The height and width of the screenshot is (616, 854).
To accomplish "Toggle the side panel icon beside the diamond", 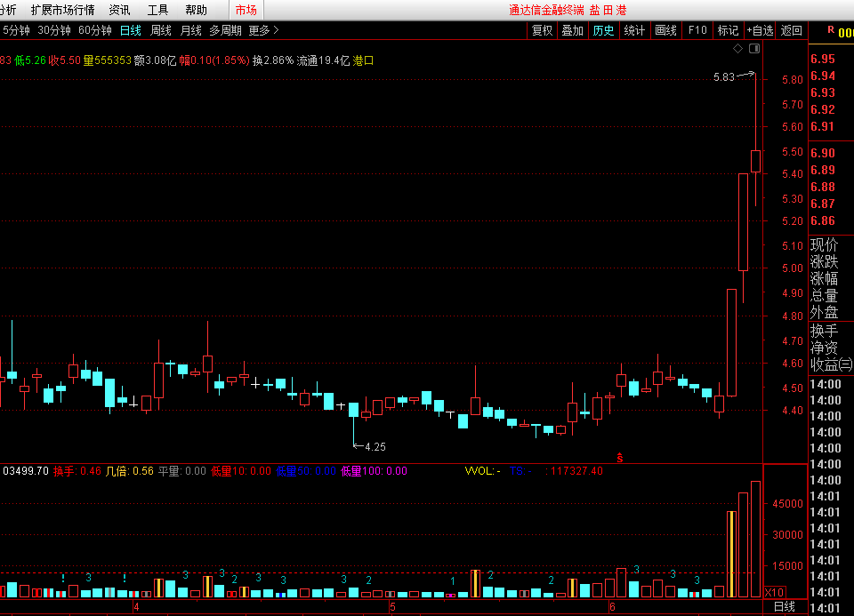I will [x=754, y=48].
